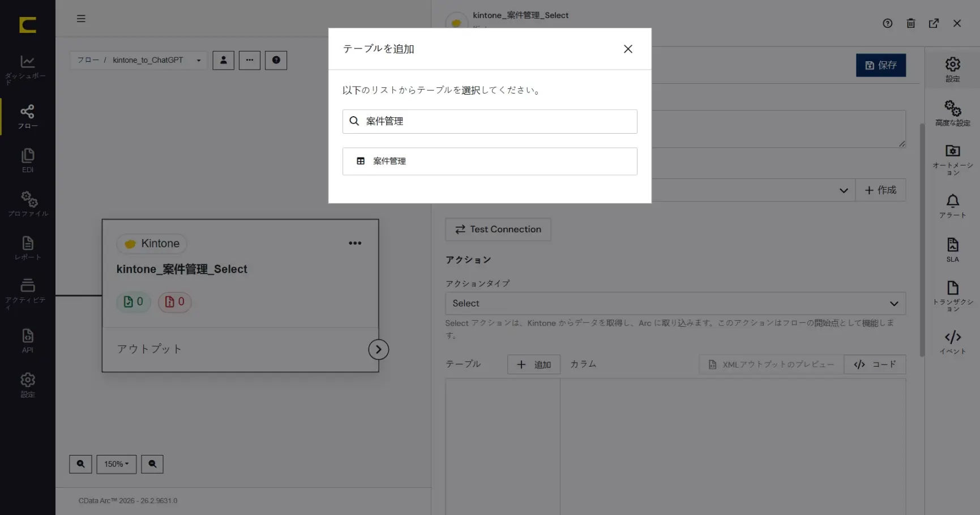Click the table search field containing 案件管理
The image size is (980, 515).
490,121
